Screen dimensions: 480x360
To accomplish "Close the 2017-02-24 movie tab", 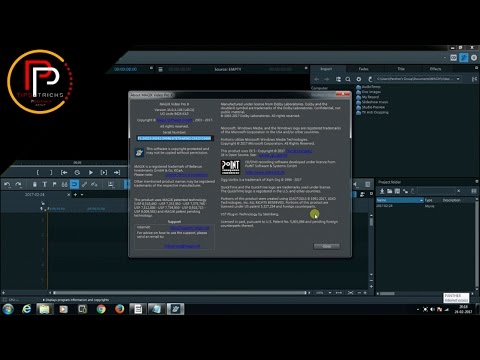I will click(x=69, y=195).
